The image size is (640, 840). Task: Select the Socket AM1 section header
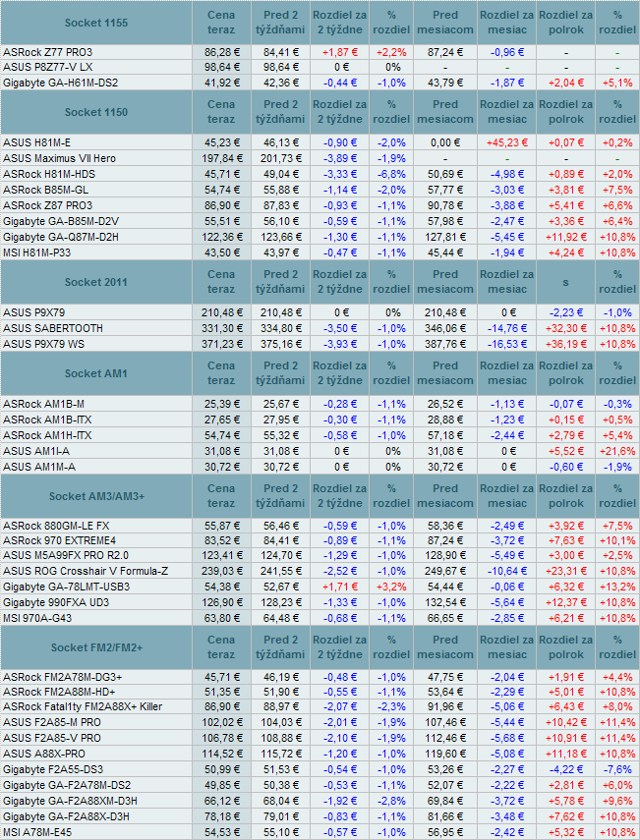tap(96, 373)
